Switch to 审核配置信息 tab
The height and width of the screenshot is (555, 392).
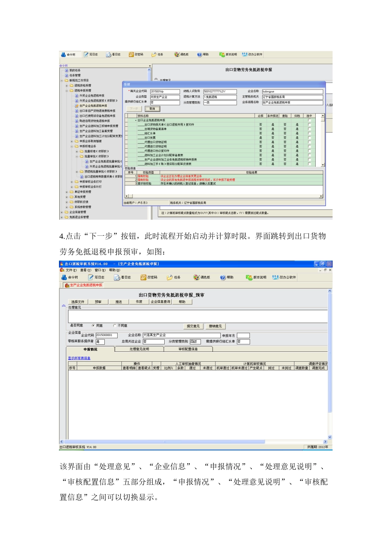click(x=188, y=349)
